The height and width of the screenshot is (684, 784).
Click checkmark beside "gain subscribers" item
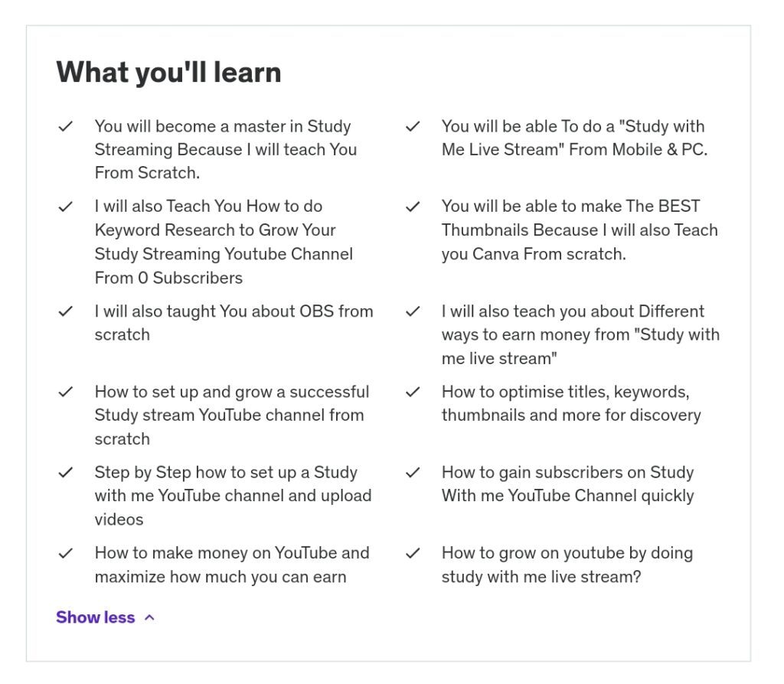point(413,472)
